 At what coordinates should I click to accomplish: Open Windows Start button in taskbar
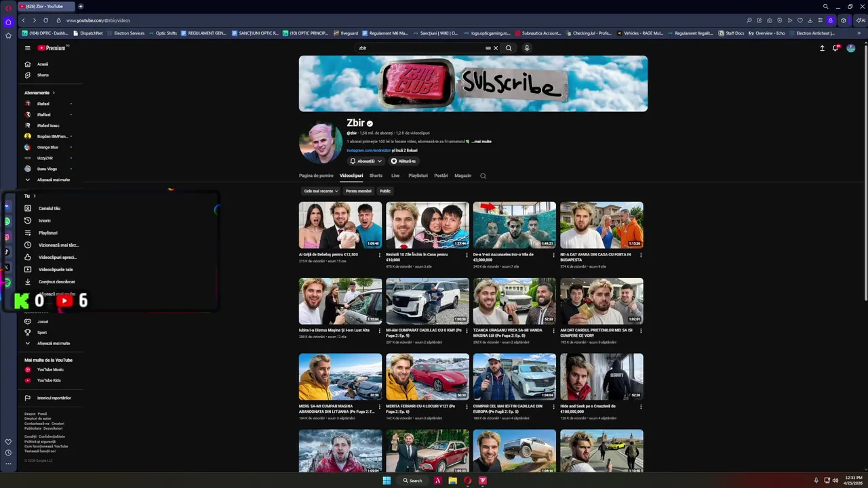387,481
